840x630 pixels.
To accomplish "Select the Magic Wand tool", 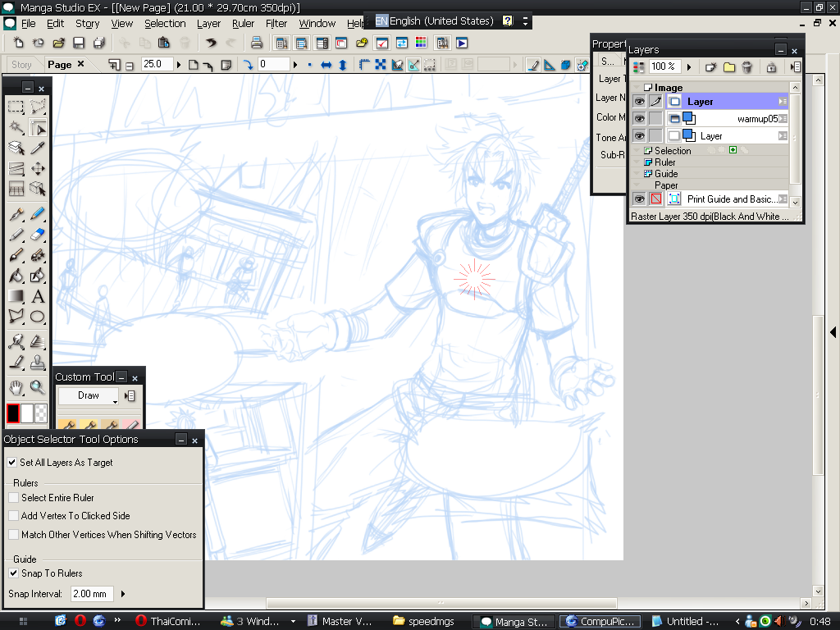I will point(16,127).
